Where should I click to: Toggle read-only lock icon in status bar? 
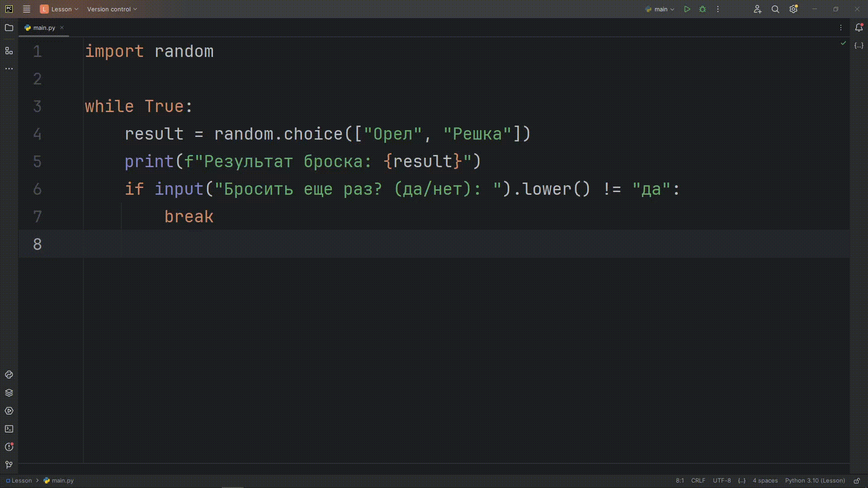point(857,481)
